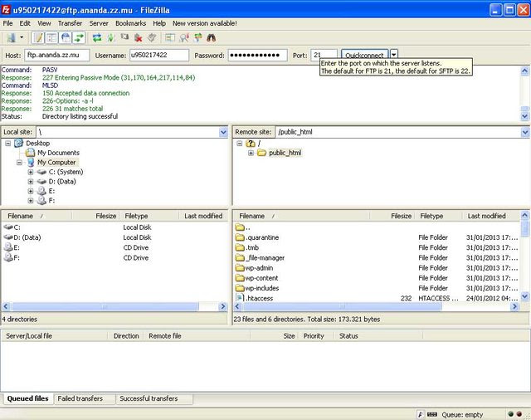The image size is (531, 420).
Task: Open the Bookmarks menu
Action: point(131,23)
